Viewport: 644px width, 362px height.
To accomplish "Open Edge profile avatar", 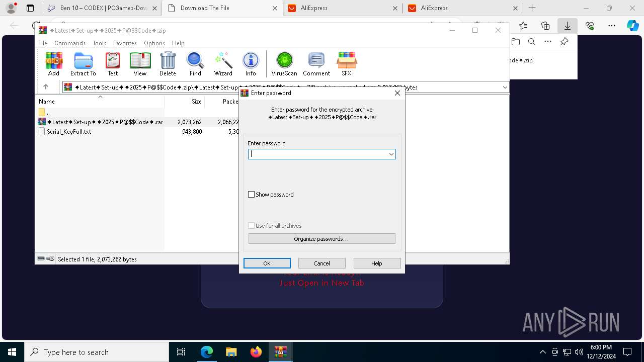I will tap(11, 8).
